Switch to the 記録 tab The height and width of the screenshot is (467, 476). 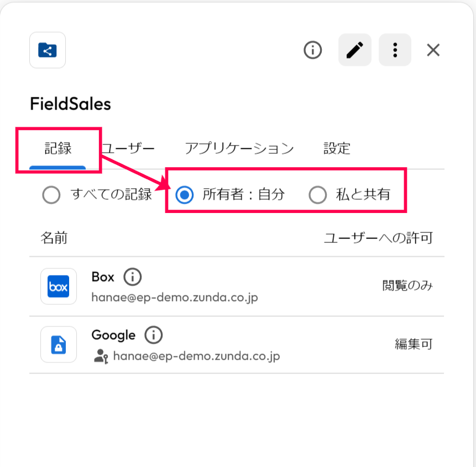(57, 149)
